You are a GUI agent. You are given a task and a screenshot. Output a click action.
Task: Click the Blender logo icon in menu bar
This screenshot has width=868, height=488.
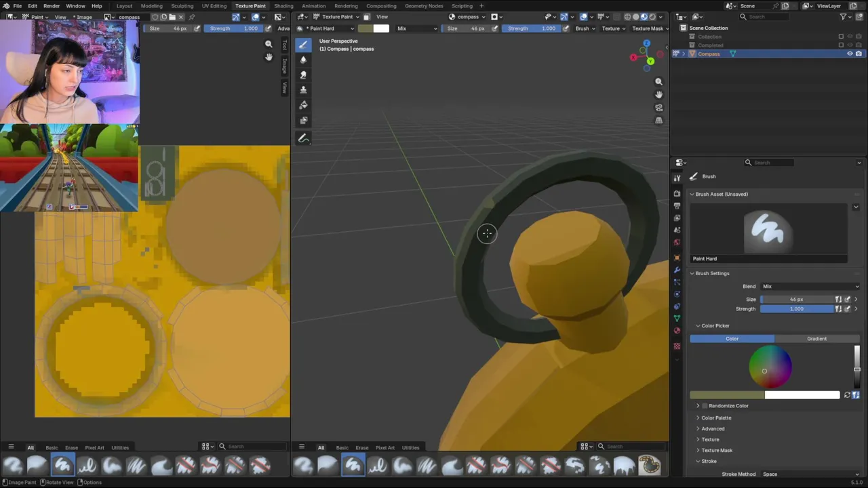pyautogui.click(x=6, y=6)
